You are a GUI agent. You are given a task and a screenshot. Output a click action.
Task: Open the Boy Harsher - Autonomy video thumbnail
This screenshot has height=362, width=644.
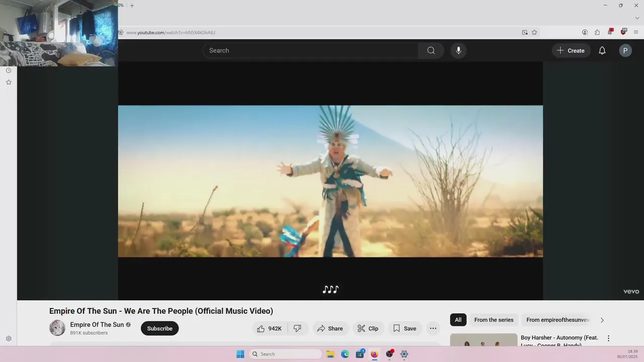click(484, 340)
